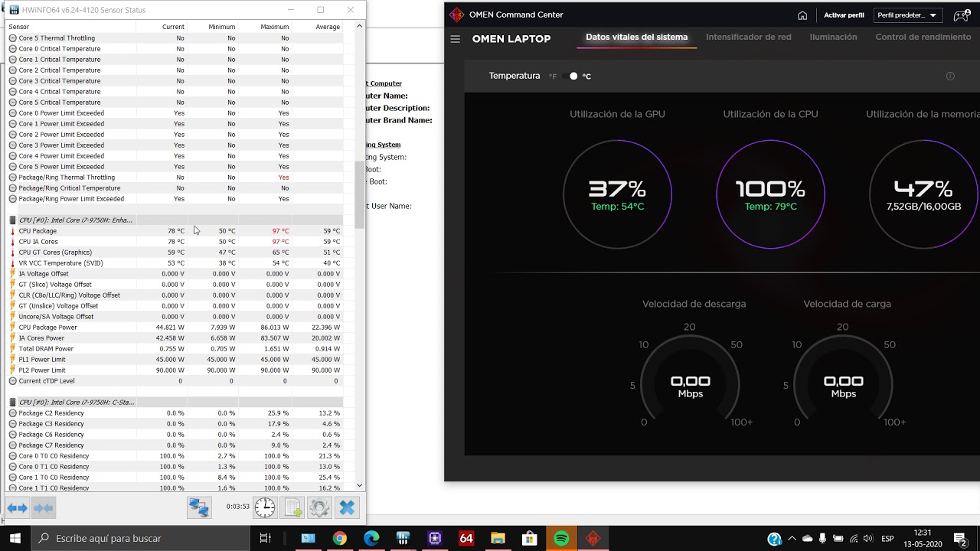This screenshot has width=980, height=551.
Task: Click HWiNFO scrollbar up arrow
Action: [x=359, y=27]
